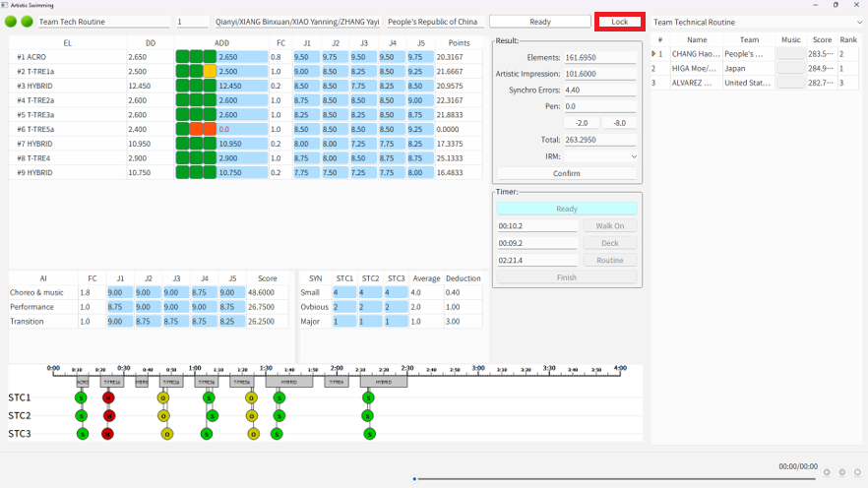Click the J5 score 8.00 in the #9 HYBRID row
Viewport: 868px width, 488px height.
421,172
